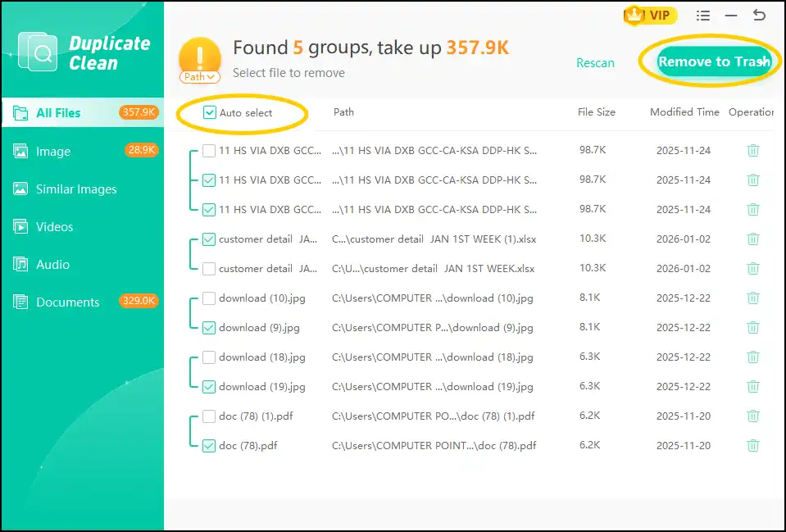The width and height of the screenshot is (786, 532).
Task: Click Rescan to scan again
Action: coord(595,62)
